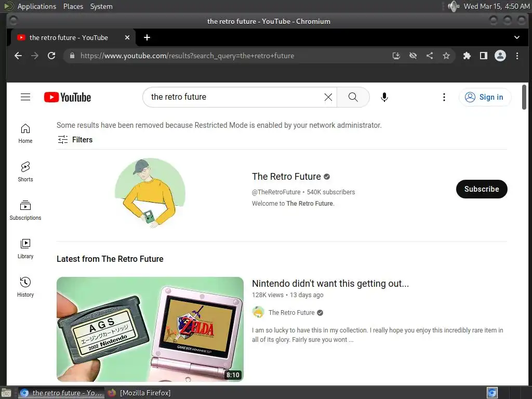The height and width of the screenshot is (399, 532).
Task: Open video 'Nintendo didn't want this getting out...'
Action: (x=330, y=283)
